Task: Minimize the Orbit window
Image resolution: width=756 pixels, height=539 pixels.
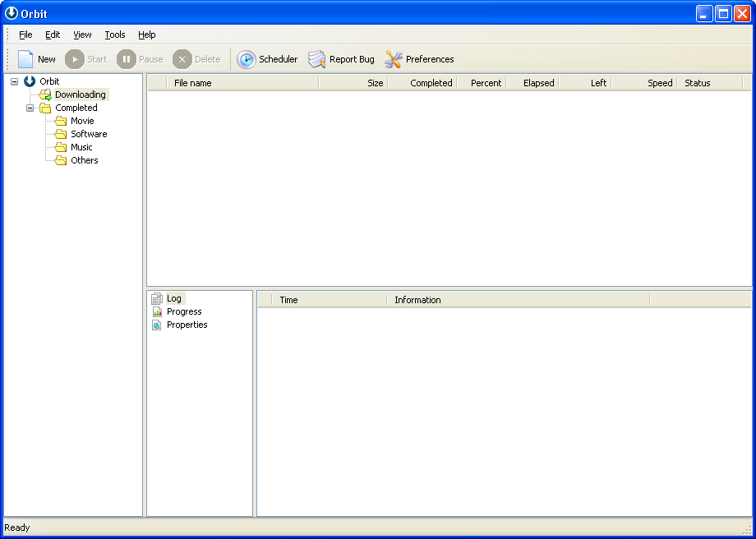Action: [x=704, y=13]
